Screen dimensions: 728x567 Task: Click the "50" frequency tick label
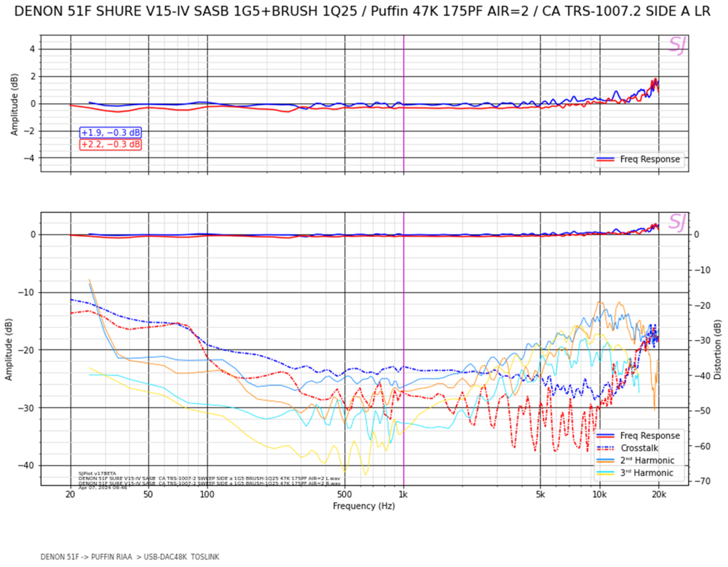[148, 495]
